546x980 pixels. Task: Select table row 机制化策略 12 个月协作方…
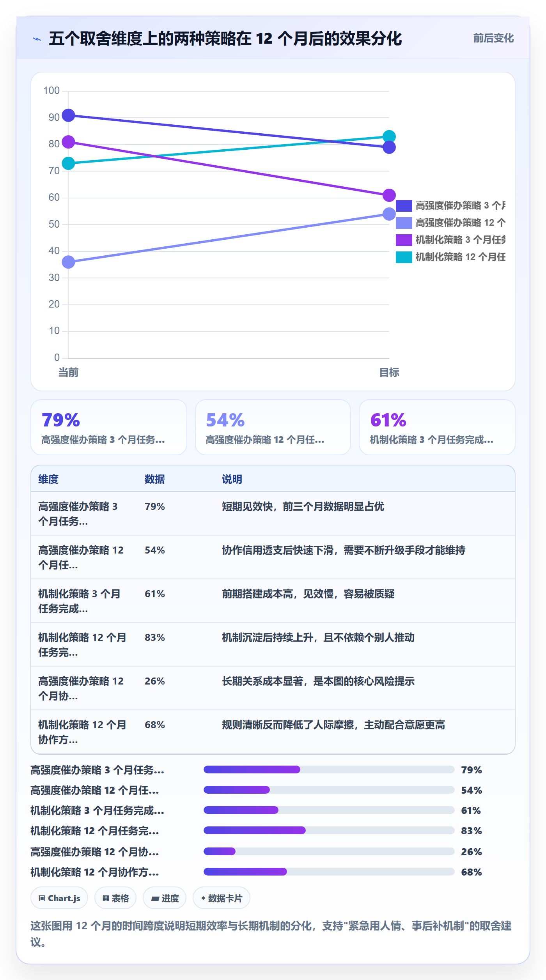point(273,732)
